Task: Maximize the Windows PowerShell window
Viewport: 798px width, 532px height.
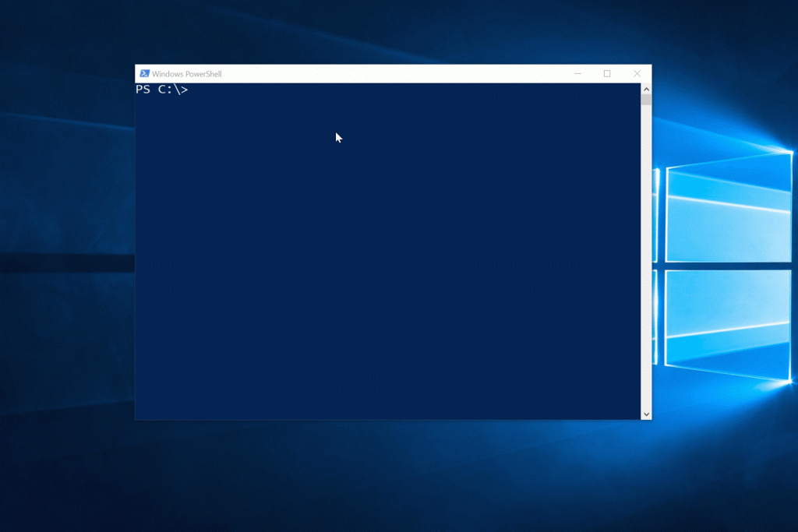Action: tap(607, 74)
